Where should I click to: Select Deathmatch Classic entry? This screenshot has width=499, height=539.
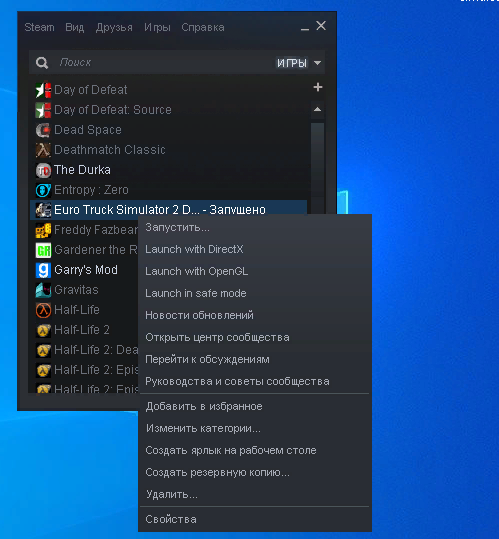168,150
